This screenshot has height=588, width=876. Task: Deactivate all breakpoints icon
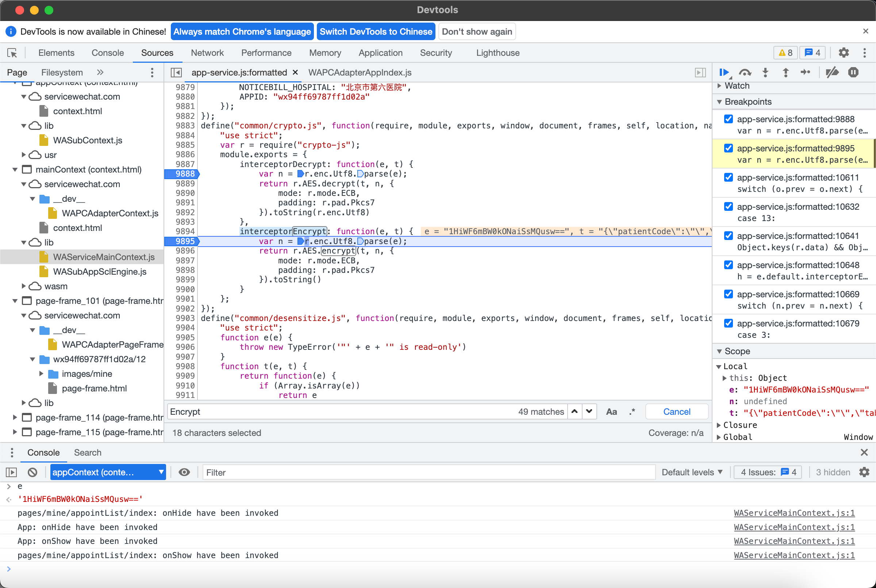832,72
